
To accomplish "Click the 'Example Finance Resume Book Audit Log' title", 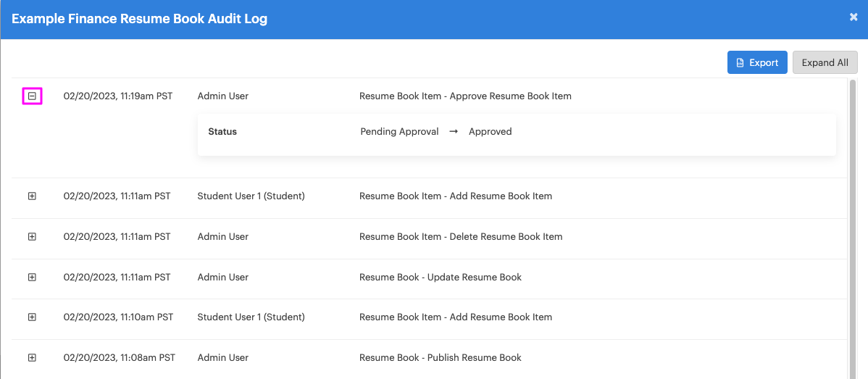I will click(x=140, y=20).
